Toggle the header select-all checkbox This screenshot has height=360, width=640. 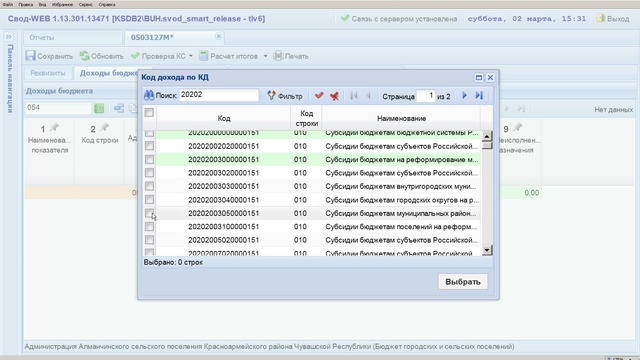tap(149, 112)
